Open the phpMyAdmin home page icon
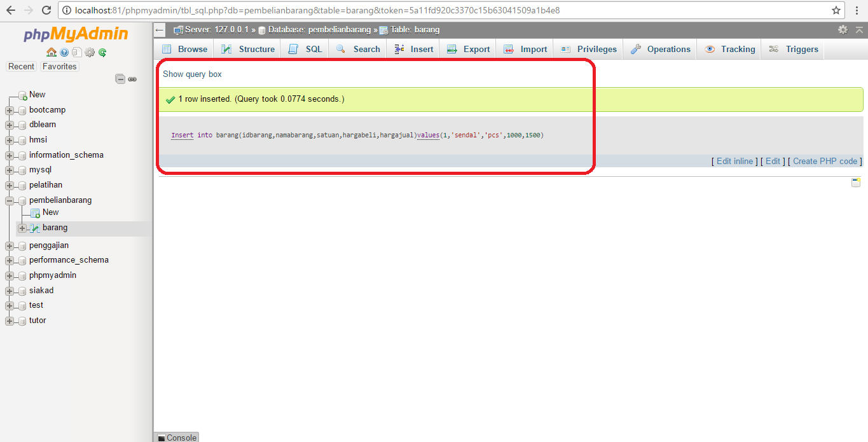The width and height of the screenshot is (868, 442). (x=51, y=53)
